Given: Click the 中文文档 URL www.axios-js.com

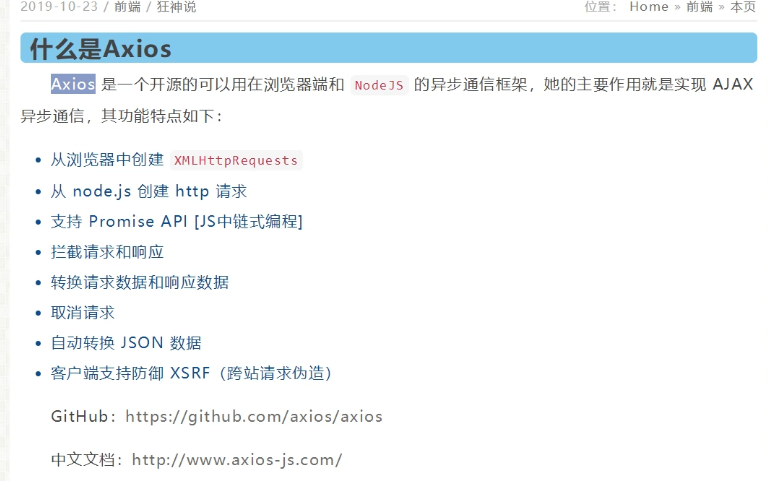Looking at the screenshot, I should (x=237, y=460).
